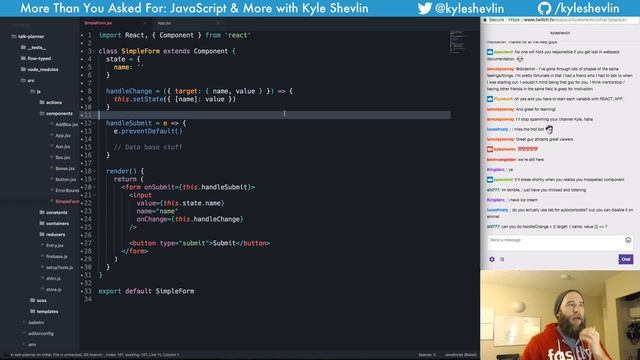Open setupTests.js in the file tree
This screenshot has width=640, height=360.
(x=60, y=267)
